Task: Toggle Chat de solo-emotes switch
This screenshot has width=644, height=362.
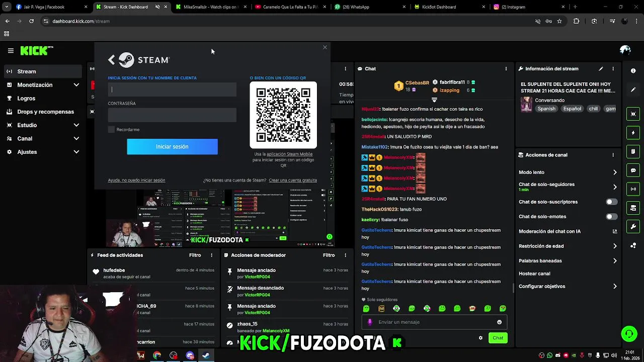Action: [611, 217]
